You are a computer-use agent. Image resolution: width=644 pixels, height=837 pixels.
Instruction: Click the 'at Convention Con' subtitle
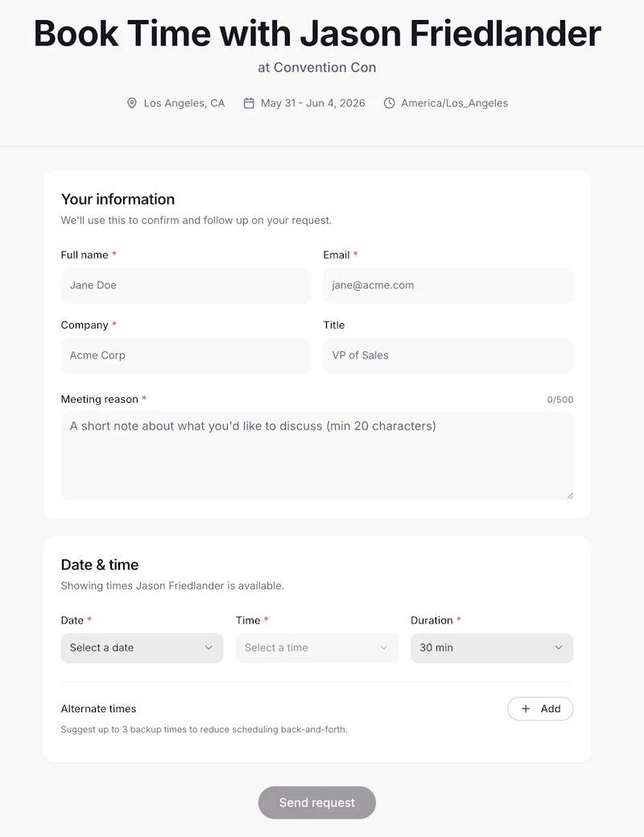(317, 67)
